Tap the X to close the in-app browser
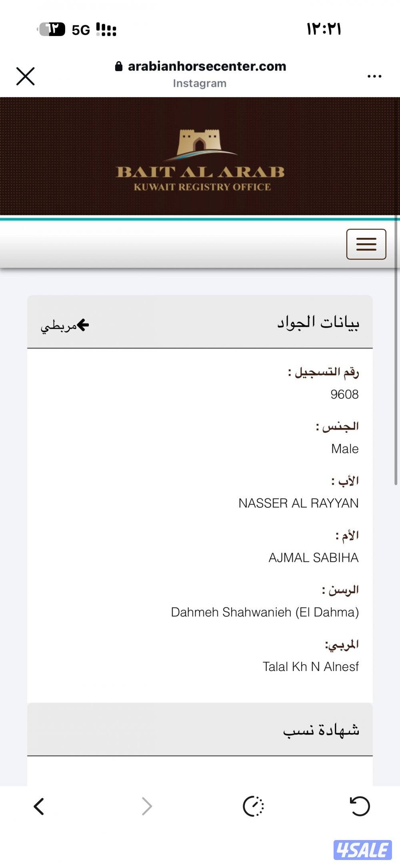 pyautogui.click(x=26, y=76)
